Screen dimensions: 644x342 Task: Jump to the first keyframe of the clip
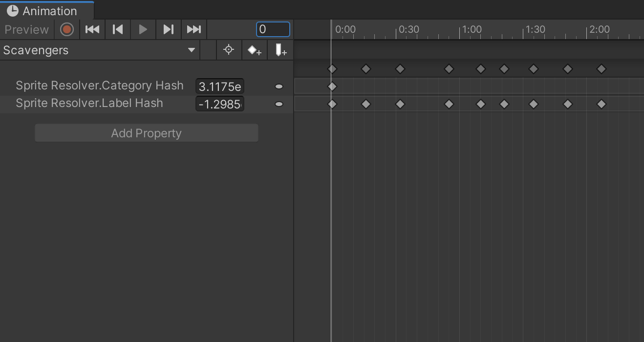tap(92, 29)
